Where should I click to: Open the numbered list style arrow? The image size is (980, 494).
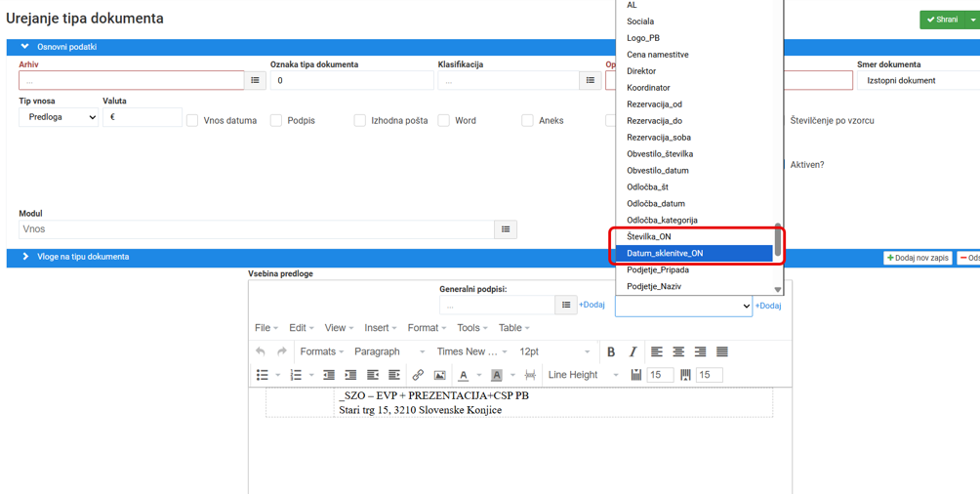coord(311,375)
